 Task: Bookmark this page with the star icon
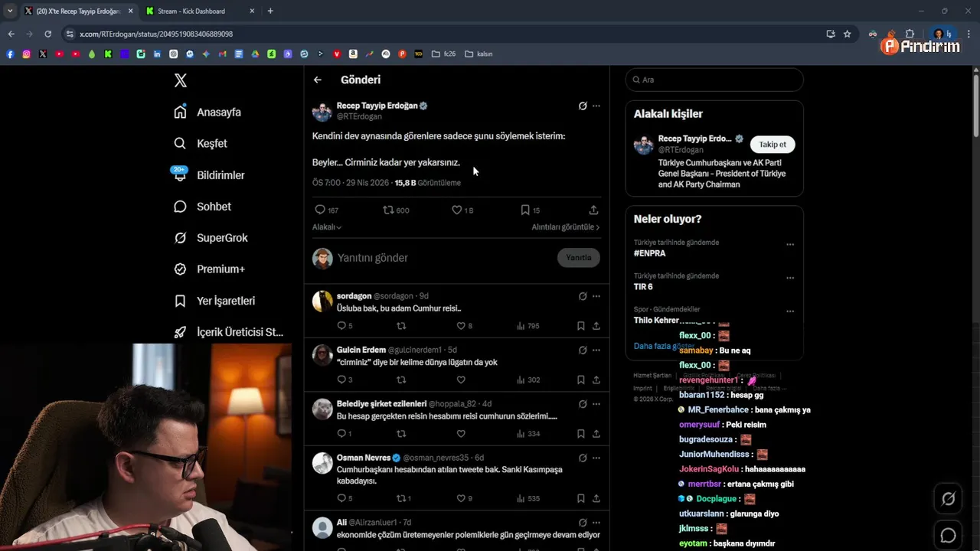(847, 34)
